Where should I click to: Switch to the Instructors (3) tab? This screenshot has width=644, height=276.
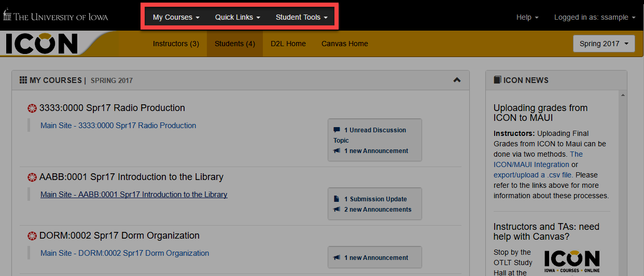[x=176, y=44]
